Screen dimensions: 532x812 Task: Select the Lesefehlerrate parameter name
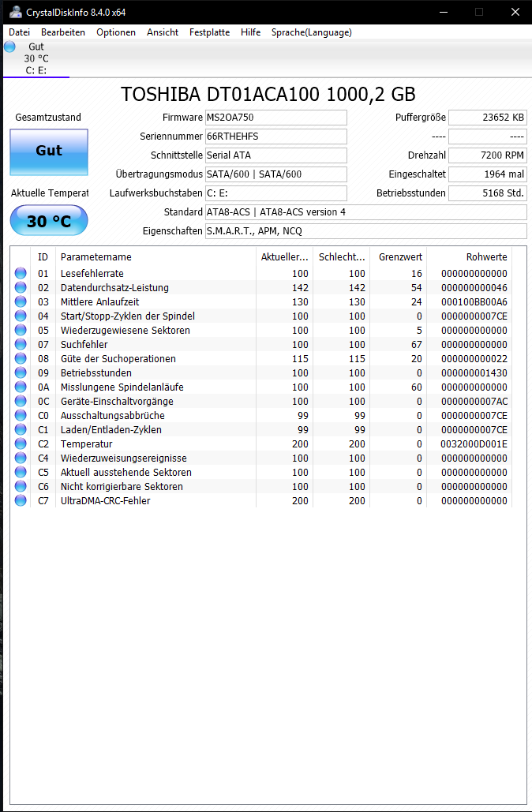[x=92, y=273]
